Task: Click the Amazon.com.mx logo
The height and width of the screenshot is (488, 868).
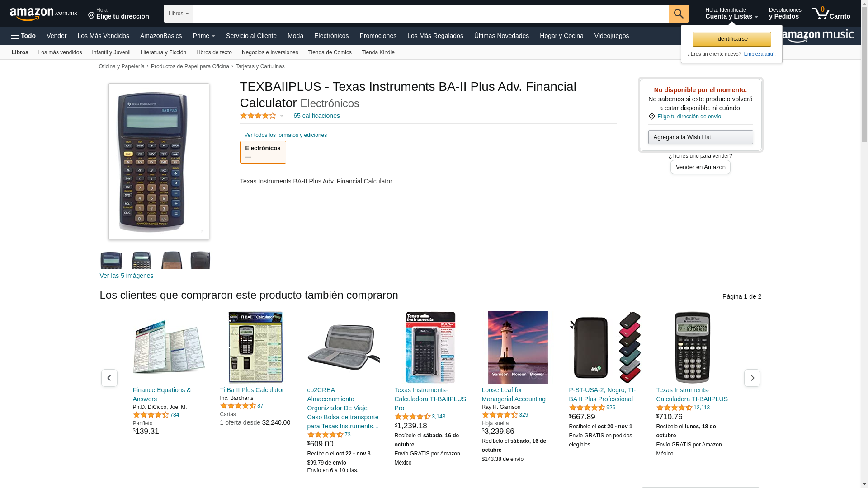Action: point(43,14)
